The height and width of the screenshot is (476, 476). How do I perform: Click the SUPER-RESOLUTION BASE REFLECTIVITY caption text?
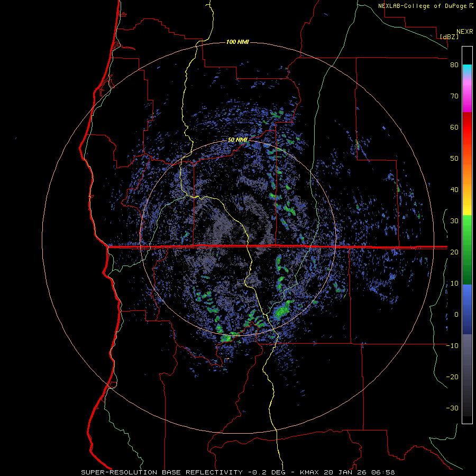[x=162, y=472]
